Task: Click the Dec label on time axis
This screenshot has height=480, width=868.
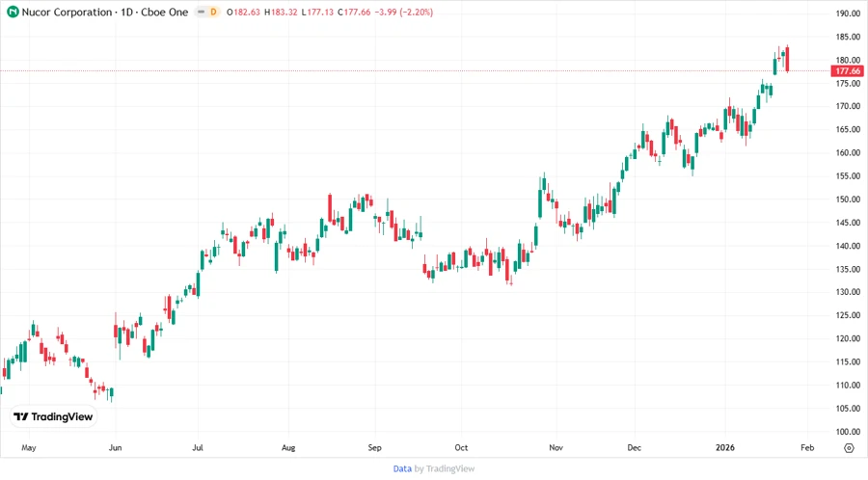Action: click(635, 448)
